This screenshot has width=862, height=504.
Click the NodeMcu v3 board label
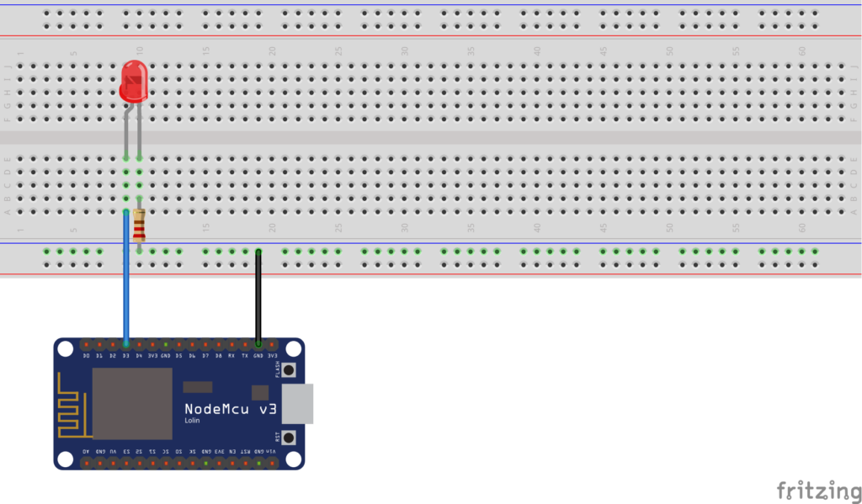(x=231, y=409)
